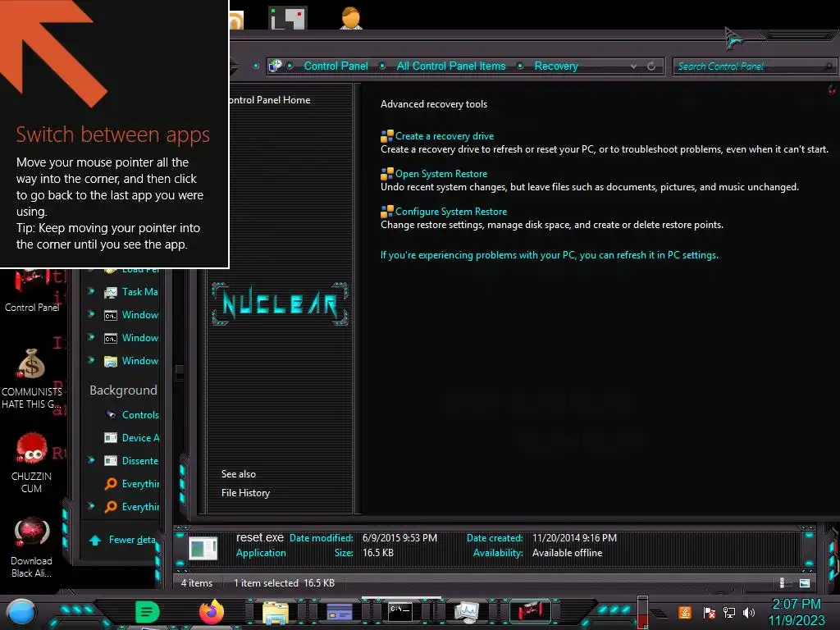Click the reset.exe thumbnail in details pane
Viewport: 840px width, 630px height.
203,548
